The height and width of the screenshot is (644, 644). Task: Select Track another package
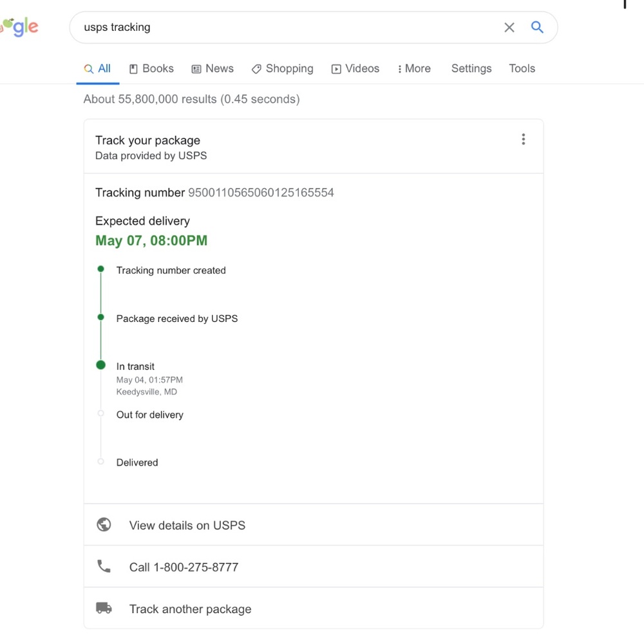190,609
